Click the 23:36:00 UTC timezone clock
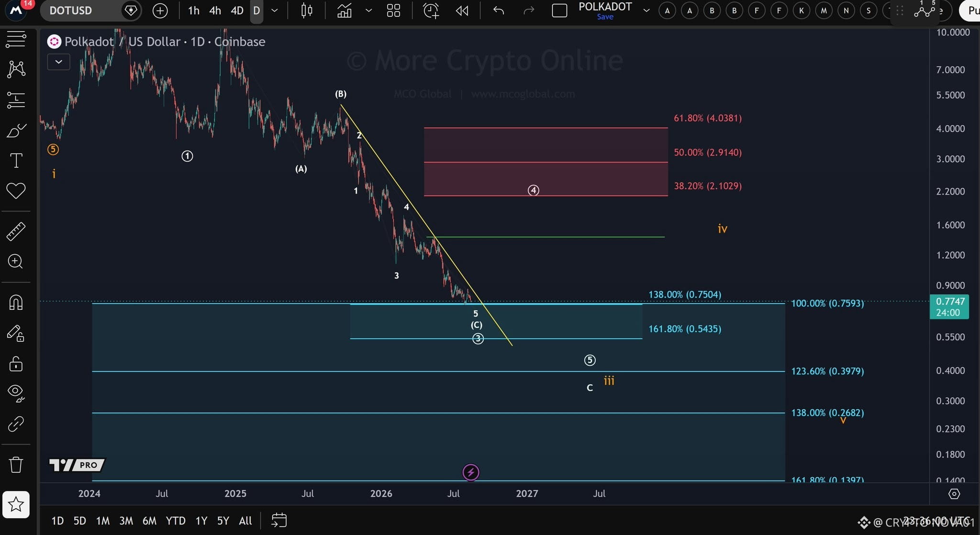This screenshot has width=980, height=535. coord(936,521)
